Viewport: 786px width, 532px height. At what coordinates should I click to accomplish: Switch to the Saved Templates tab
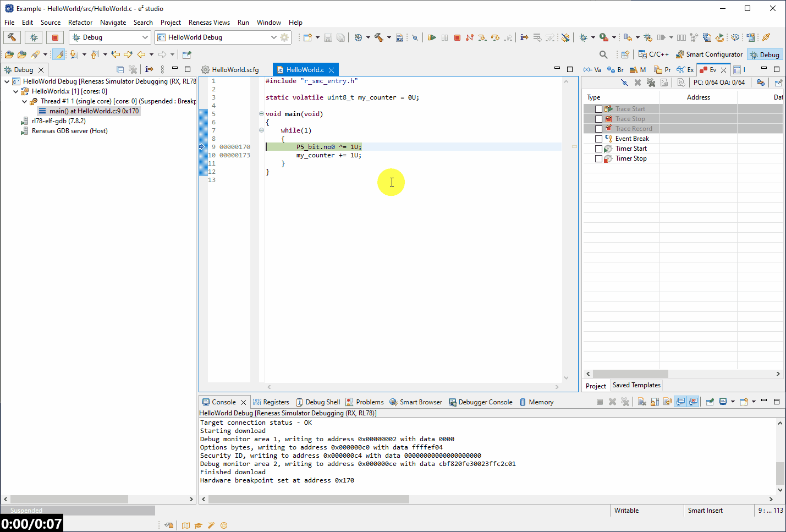point(636,385)
